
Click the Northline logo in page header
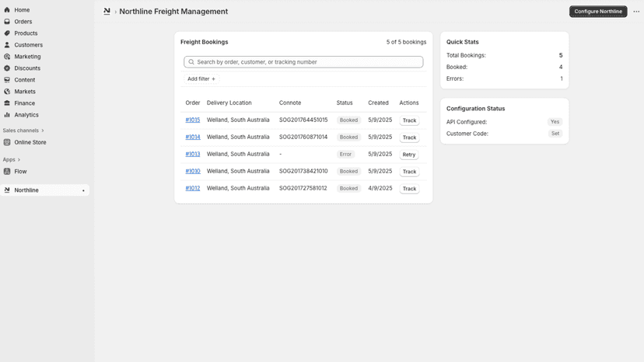[x=107, y=12]
